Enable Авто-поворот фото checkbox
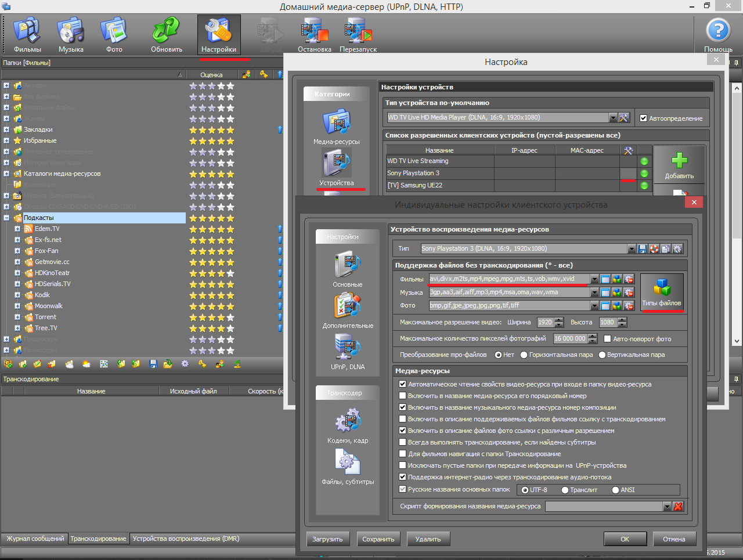Viewport: 743px width, 560px height. [608, 339]
